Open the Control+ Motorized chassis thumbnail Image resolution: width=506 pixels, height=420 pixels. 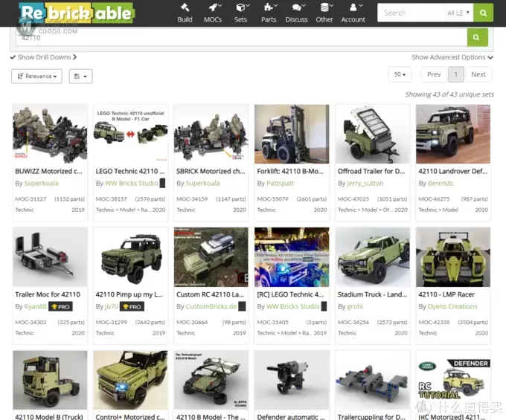[130, 380]
